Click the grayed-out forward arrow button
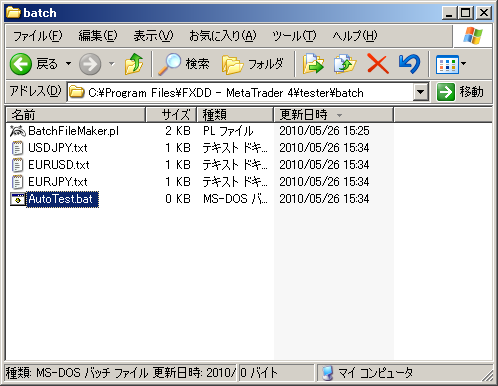Viewport: 498px width, 386px height. click(90, 64)
